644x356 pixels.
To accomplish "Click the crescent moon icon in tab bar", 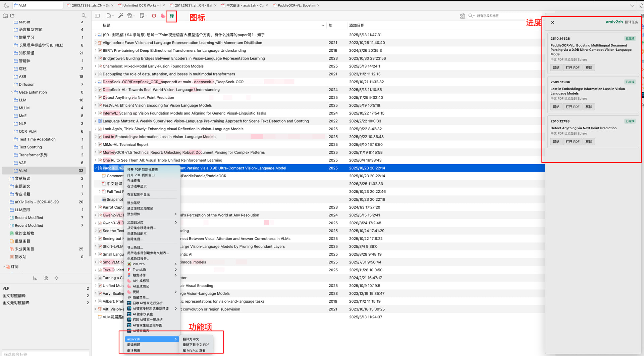I will (x=6, y=5).
